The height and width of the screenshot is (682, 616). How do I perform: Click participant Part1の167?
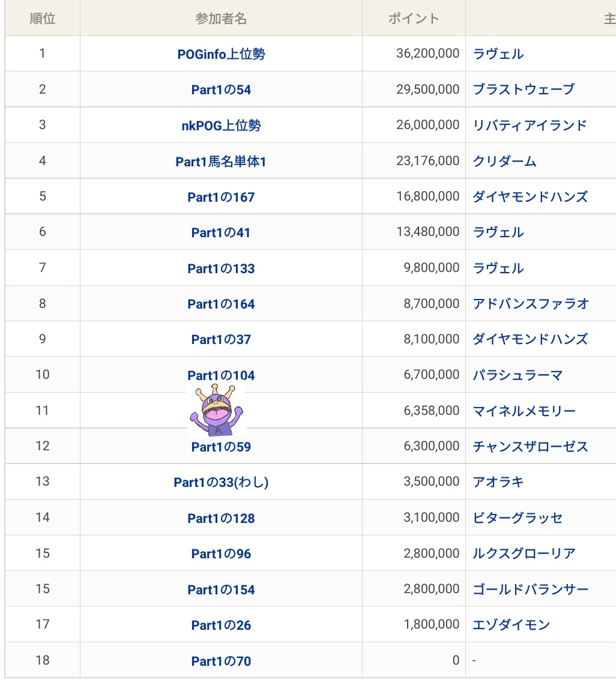pyautogui.click(x=221, y=197)
